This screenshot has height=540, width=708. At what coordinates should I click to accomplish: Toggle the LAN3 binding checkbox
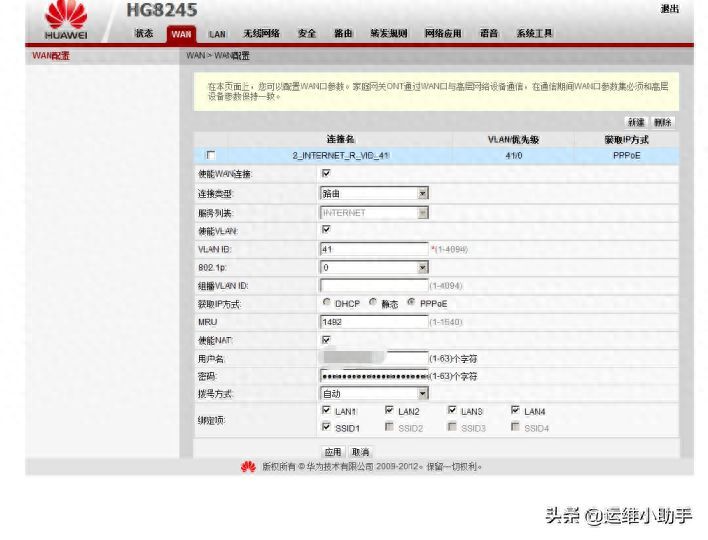(452, 410)
